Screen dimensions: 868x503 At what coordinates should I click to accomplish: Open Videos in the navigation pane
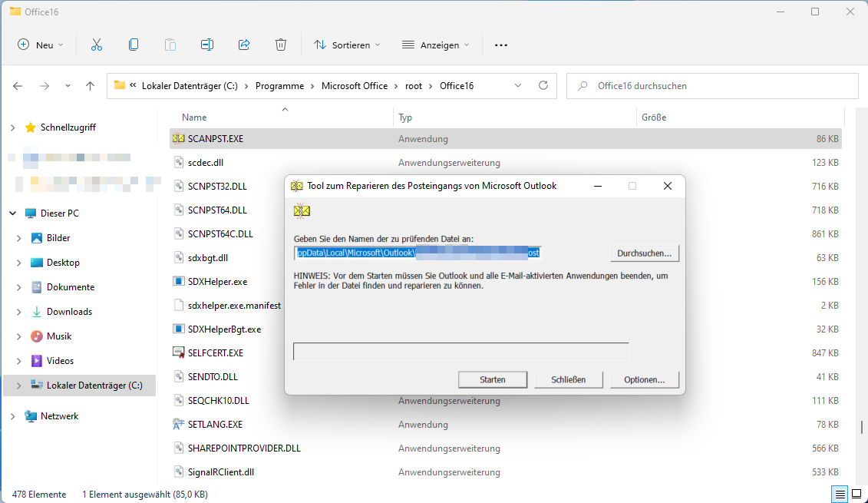click(60, 361)
